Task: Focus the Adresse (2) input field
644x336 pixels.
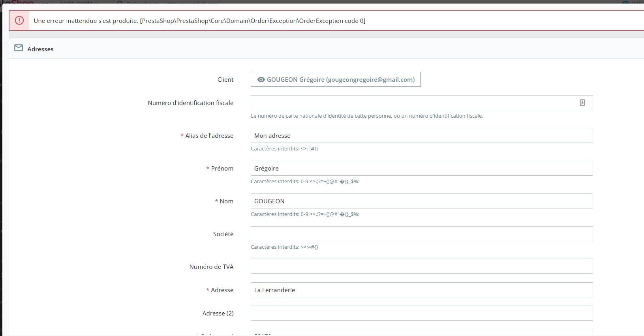Action: (422, 313)
